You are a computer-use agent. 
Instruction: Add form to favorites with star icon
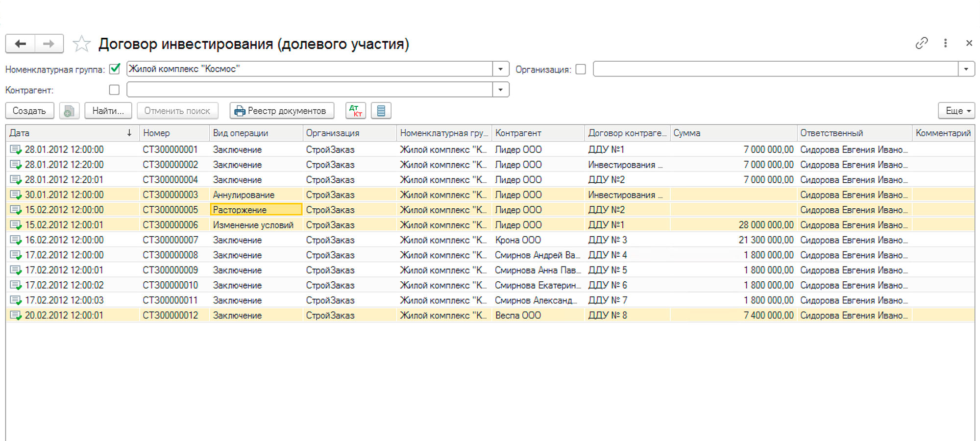[x=81, y=44]
